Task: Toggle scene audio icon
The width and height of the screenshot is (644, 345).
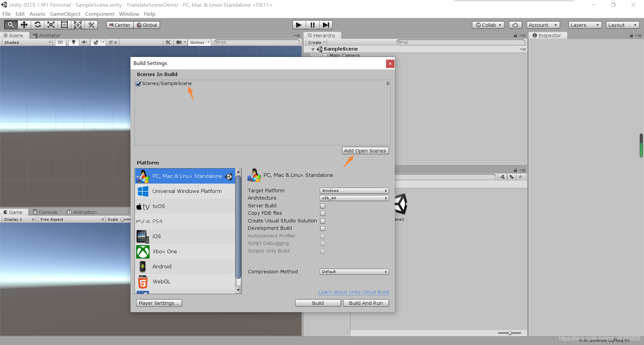Action: (x=84, y=43)
